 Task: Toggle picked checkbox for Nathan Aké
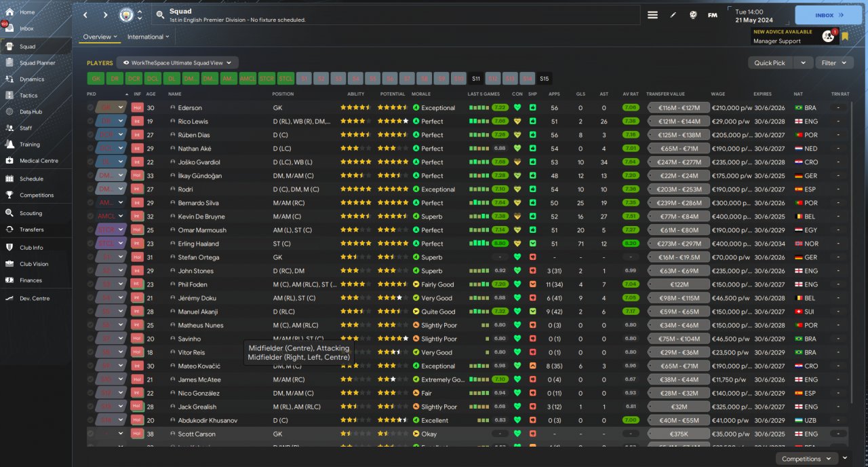point(90,148)
